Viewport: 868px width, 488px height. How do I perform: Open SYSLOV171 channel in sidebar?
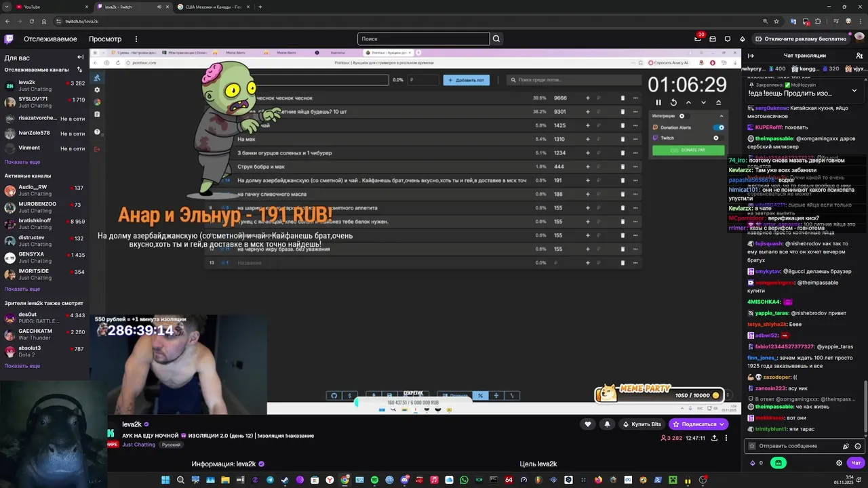click(x=45, y=102)
